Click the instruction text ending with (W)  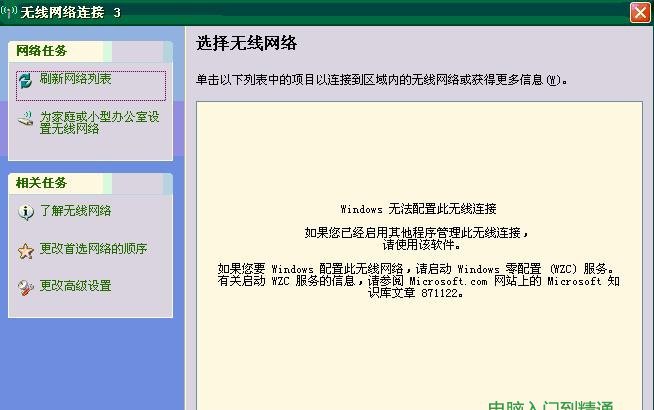click(x=382, y=80)
